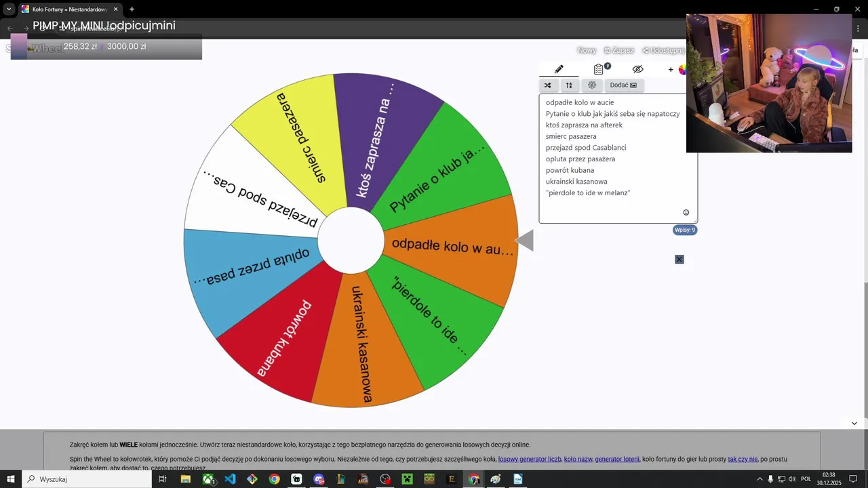
Task: Open Task View on the taskbar
Action: pyautogui.click(x=163, y=479)
